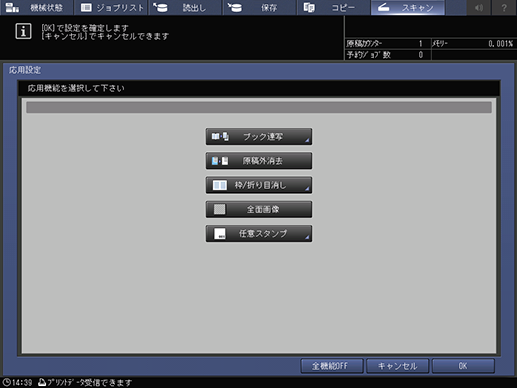Click the 応用設定 panel title

(x=25, y=70)
